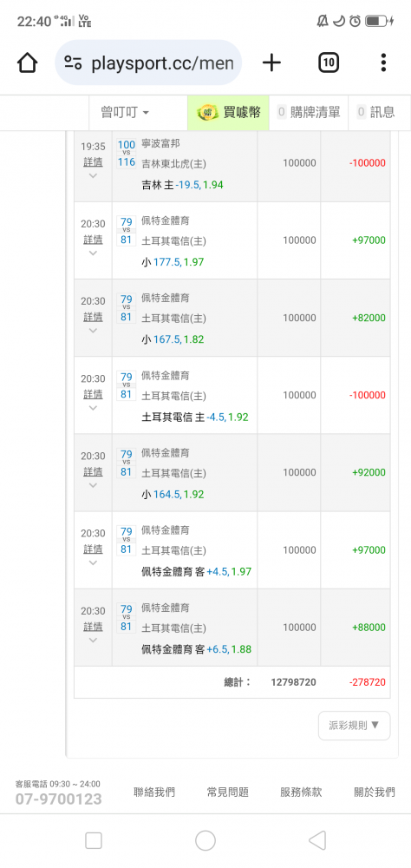The width and height of the screenshot is (411, 868).
Task: Open the 聯絡我們 footer link
Action: (x=154, y=792)
